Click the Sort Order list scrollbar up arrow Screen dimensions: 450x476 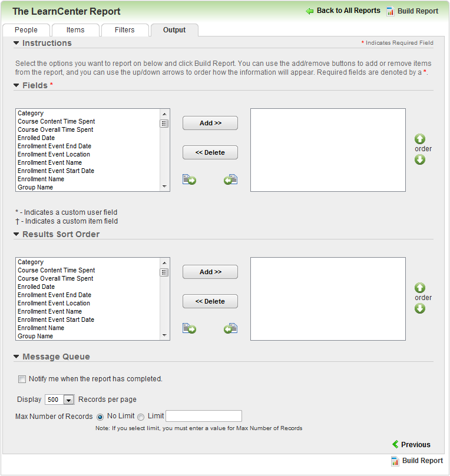(164, 262)
